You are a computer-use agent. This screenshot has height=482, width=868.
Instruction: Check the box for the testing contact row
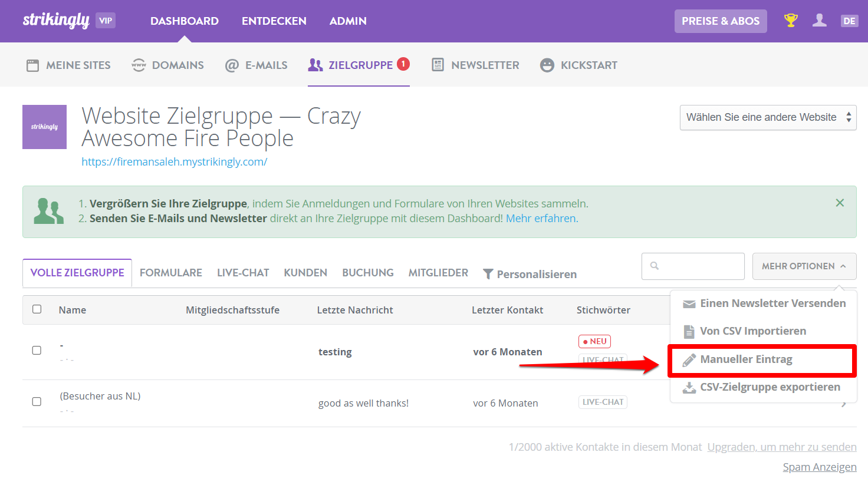[37, 351]
